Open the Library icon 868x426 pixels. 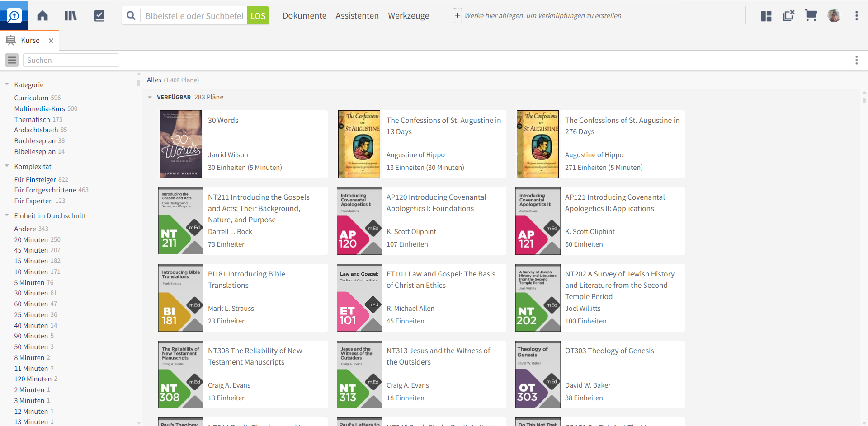(x=71, y=16)
